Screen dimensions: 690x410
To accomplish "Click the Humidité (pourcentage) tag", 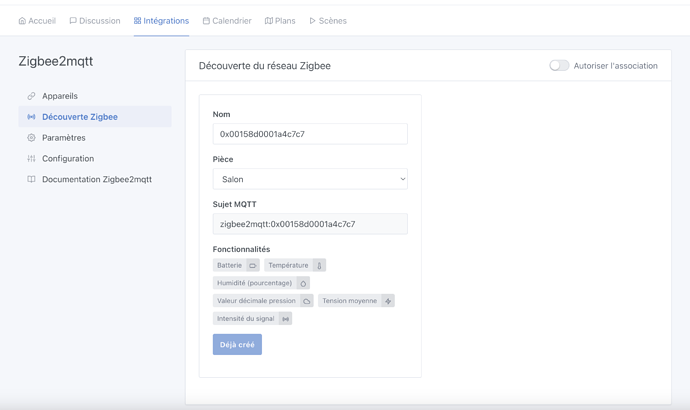I will point(261,283).
